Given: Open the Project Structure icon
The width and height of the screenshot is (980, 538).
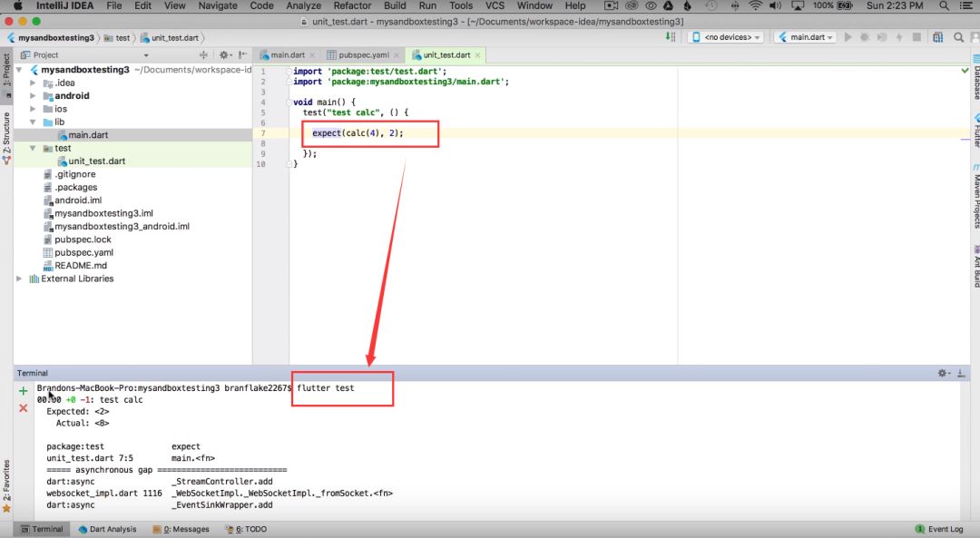Looking at the screenshot, I should tap(937, 37).
